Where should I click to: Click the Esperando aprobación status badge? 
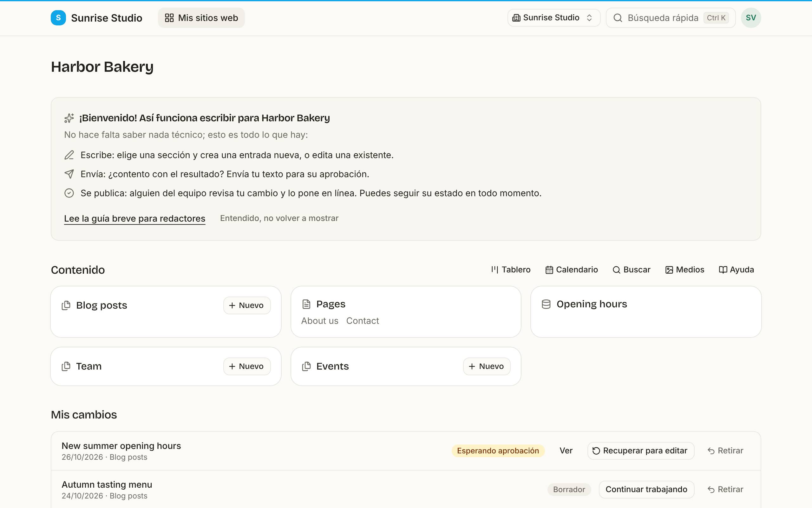[498, 451]
